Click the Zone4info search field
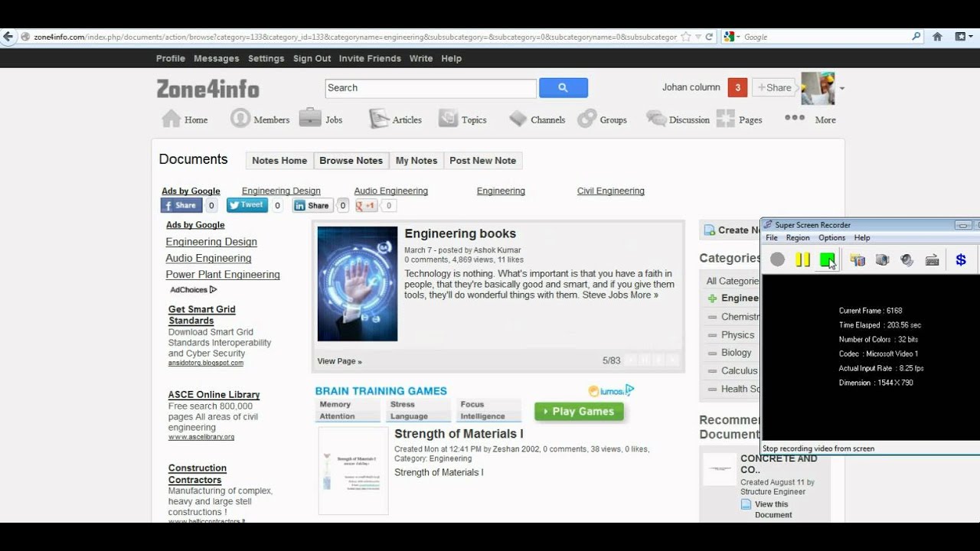 (430, 88)
